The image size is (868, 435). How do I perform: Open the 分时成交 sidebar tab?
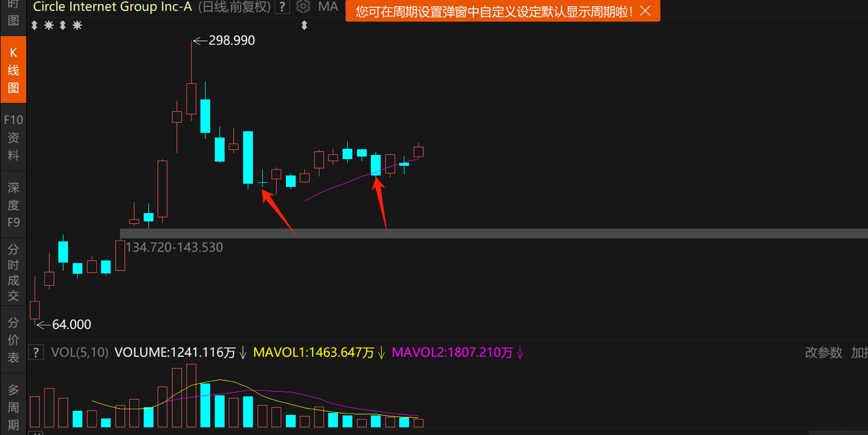[x=13, y=272]
